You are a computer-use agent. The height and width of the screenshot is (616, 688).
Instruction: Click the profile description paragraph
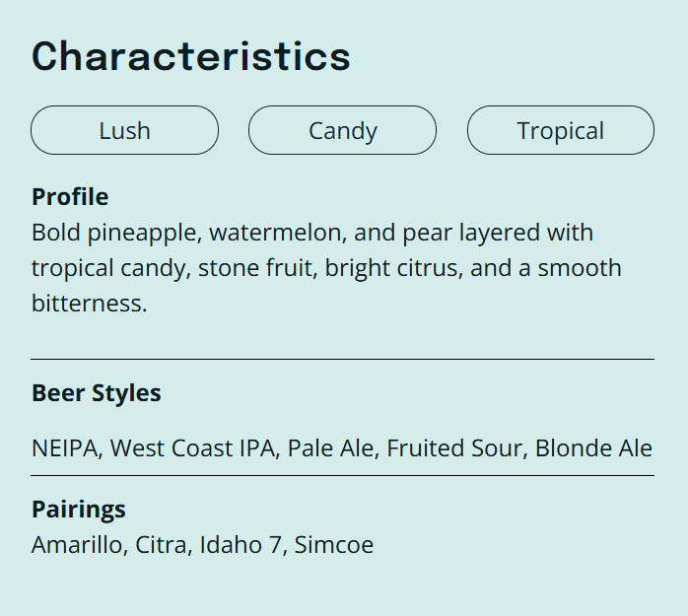pos(326,268)
